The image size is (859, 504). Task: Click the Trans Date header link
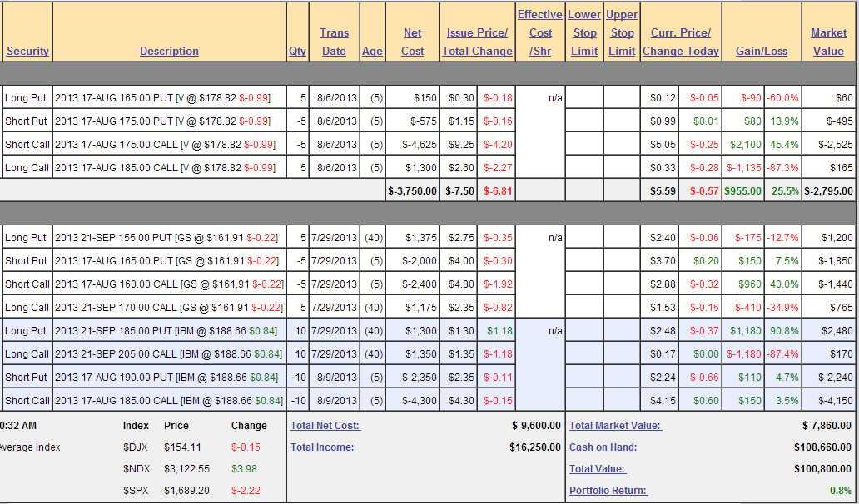[x=334, y=42]
